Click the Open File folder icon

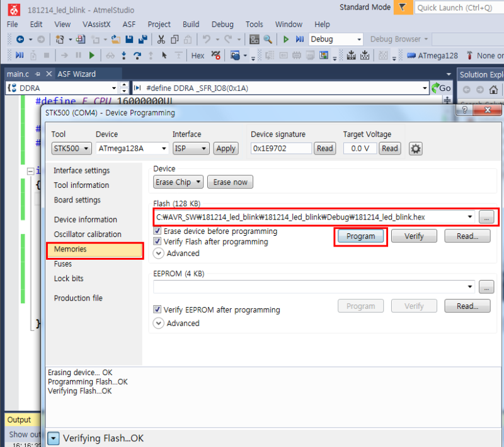pos(116,39)
